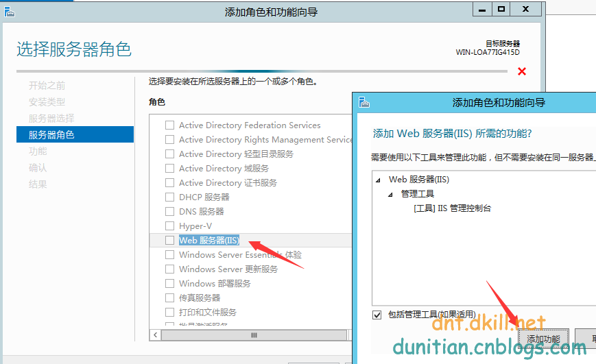Go to 安装类型 wizard step
Viewport: 596px width, 364px height.
pos(47,102)
